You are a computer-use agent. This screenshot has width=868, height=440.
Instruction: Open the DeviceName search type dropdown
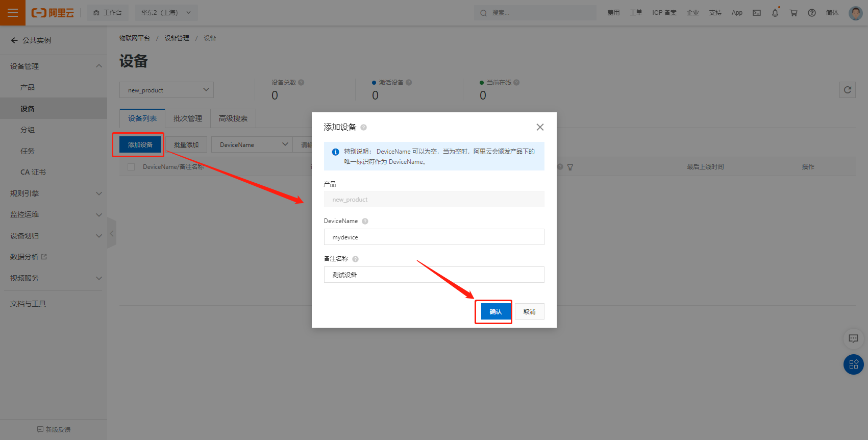pos(252,144)
